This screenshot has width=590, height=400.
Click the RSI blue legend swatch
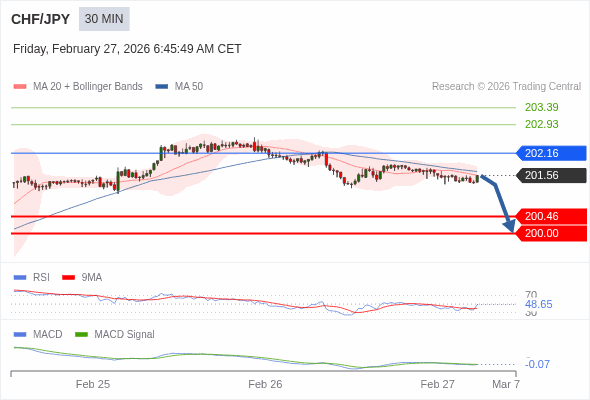pyautogui.click(x=20, y=278)
